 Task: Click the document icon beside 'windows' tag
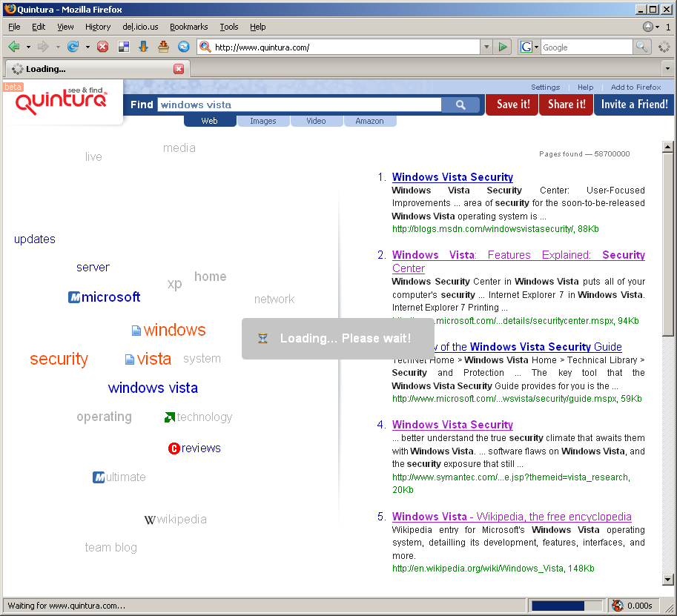136,331
